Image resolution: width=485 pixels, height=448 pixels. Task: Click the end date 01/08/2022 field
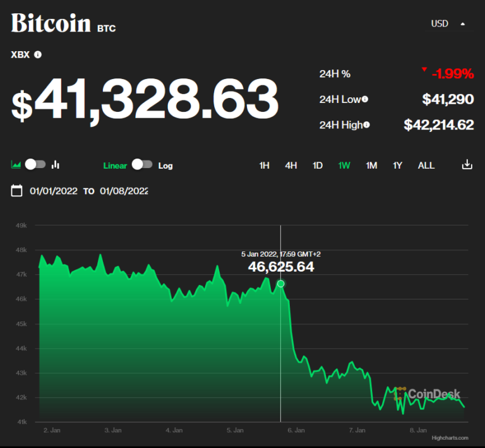click(124, 191)
